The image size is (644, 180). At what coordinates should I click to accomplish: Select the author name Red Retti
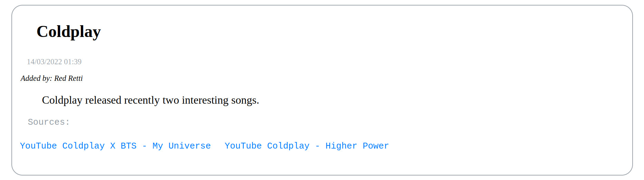pos(68,78)
